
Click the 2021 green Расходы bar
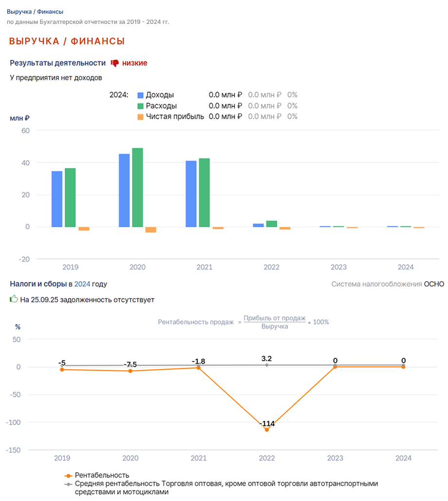coord(205,193)
